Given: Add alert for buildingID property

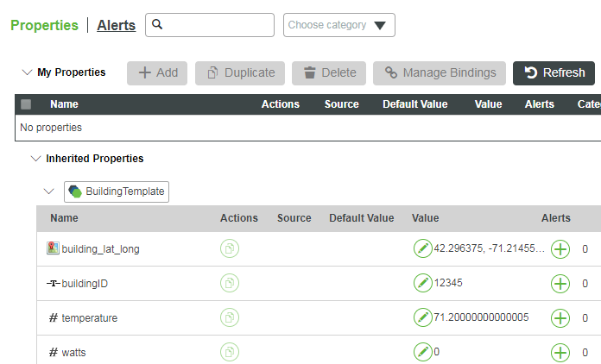Looking at the screenshot, I should tap(560, 283).
